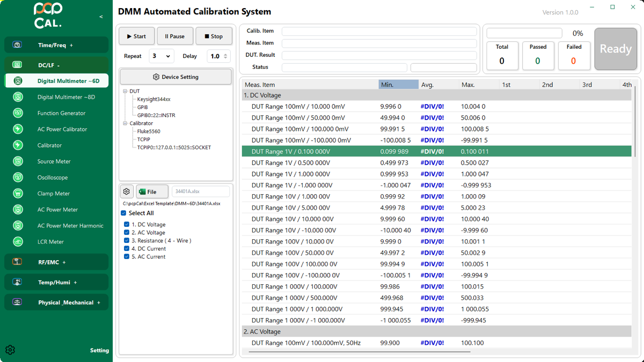Uncheck the Select All checkbox
Screen dimensions: 644x362
point(123,213)
